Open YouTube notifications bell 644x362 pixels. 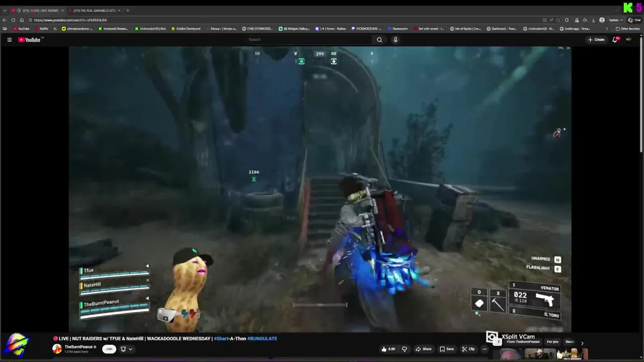pyautogui.click(x=615, y=40)
